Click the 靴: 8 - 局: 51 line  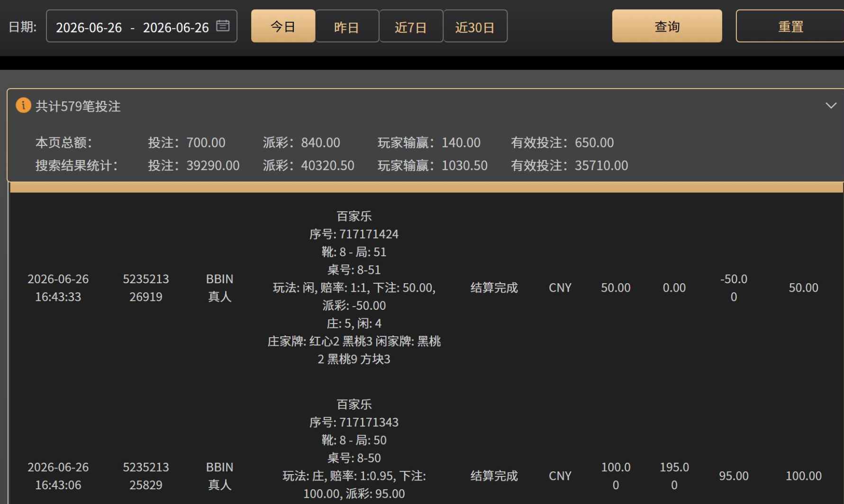(x=354, y=252)
